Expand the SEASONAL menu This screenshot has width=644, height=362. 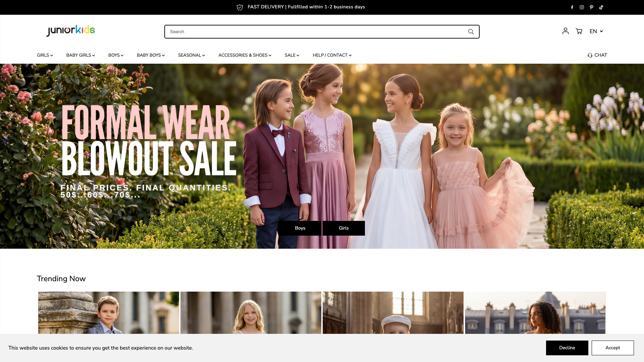coord(192,55)
